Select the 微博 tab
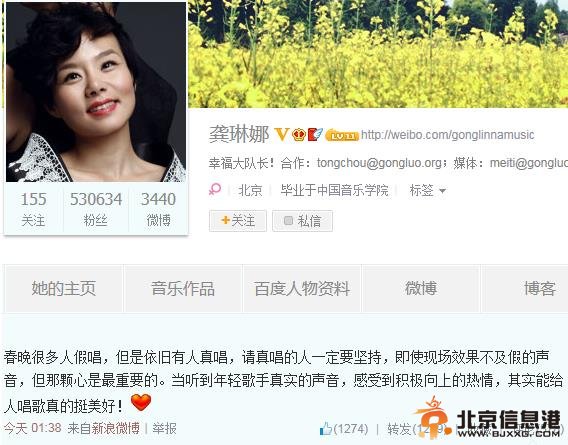Screen dimensions: 568x445 coord(421,288)
